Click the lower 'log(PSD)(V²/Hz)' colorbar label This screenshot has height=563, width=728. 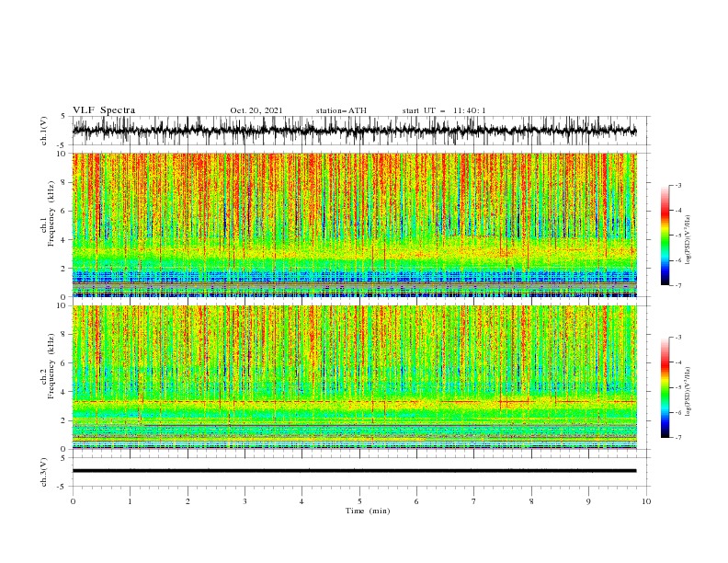688,392
